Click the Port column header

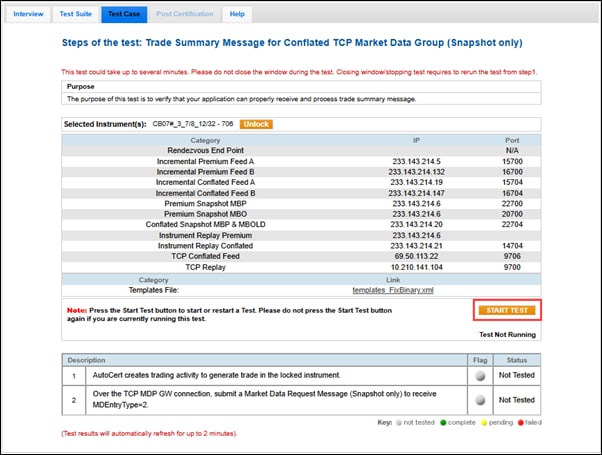511,140
